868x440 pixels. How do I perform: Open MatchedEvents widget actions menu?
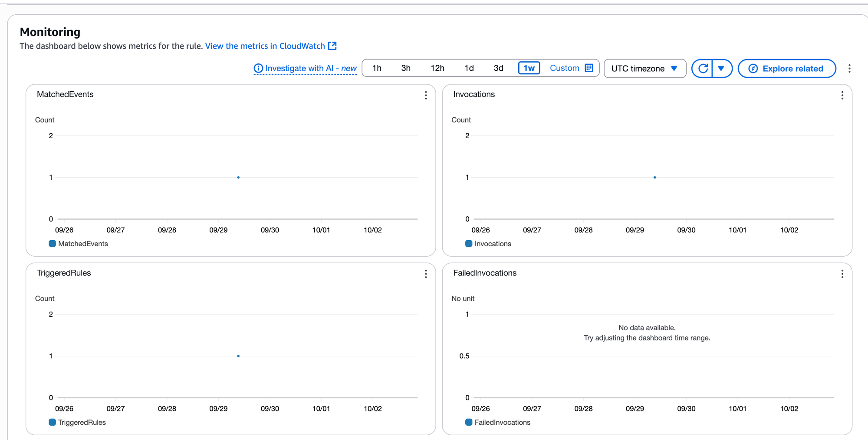426,95
